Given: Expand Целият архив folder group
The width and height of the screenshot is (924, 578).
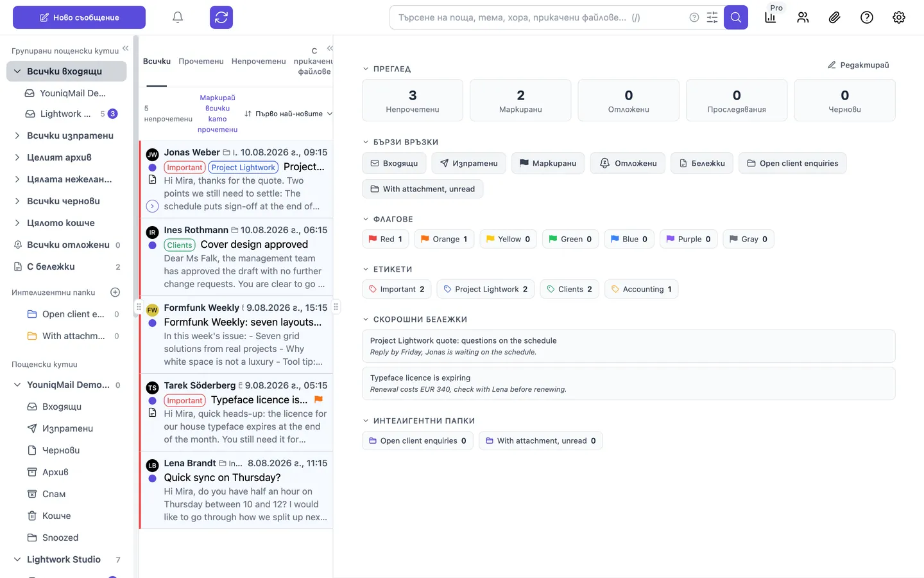Looking at the screenshot, I should coord(17,157).
